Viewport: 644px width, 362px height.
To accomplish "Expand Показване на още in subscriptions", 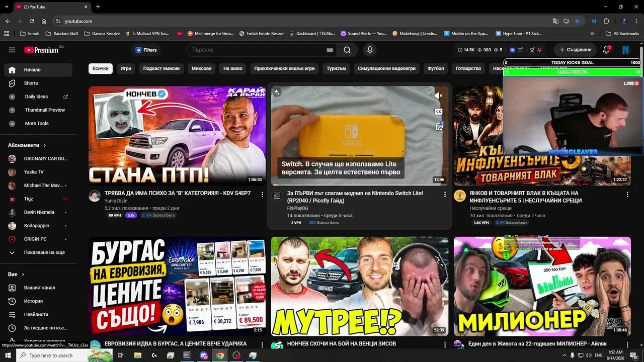I will pyautogui.click(x=38, y=252).
